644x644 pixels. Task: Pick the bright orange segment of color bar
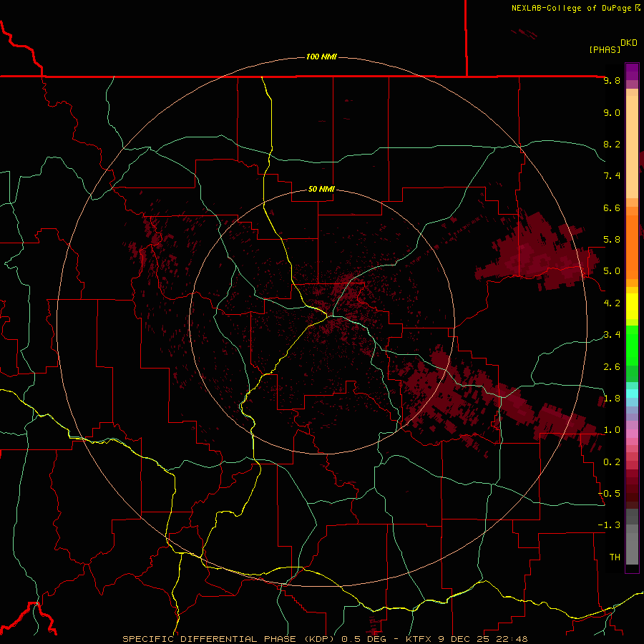point(632,247)
